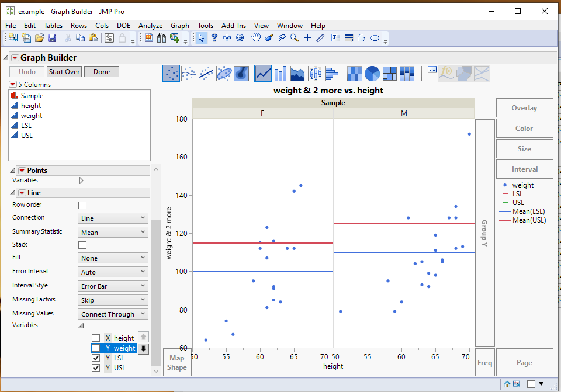
Task: Select the Magnifier zoom tool
Action: coord(295,38)
